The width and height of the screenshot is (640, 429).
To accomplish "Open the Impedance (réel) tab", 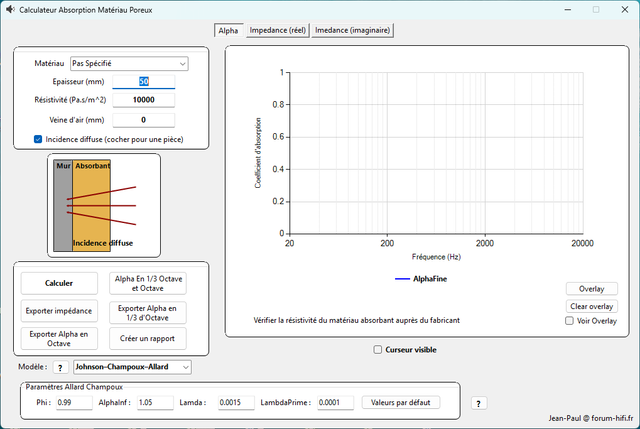I will pos(278,30).
